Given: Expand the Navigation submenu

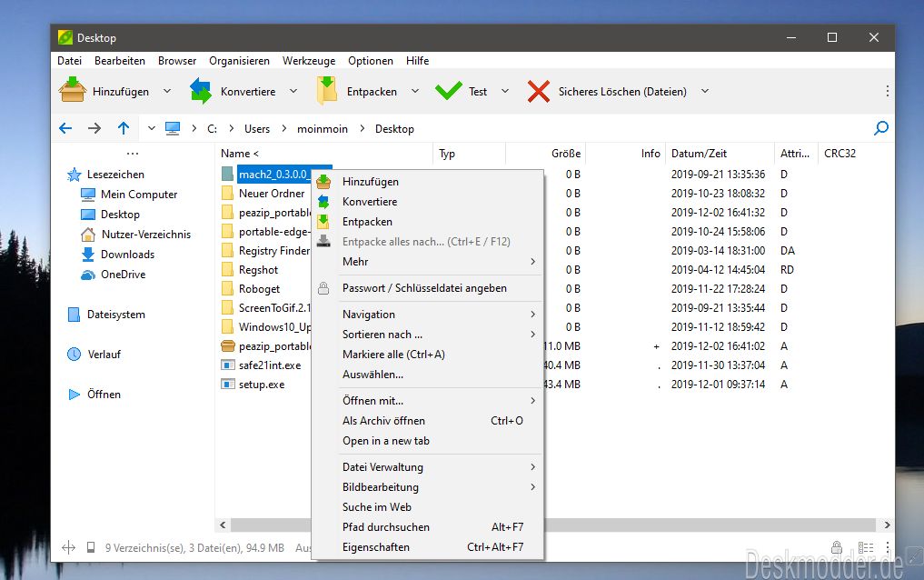Looking at the screenshot, I should point(427,315).
